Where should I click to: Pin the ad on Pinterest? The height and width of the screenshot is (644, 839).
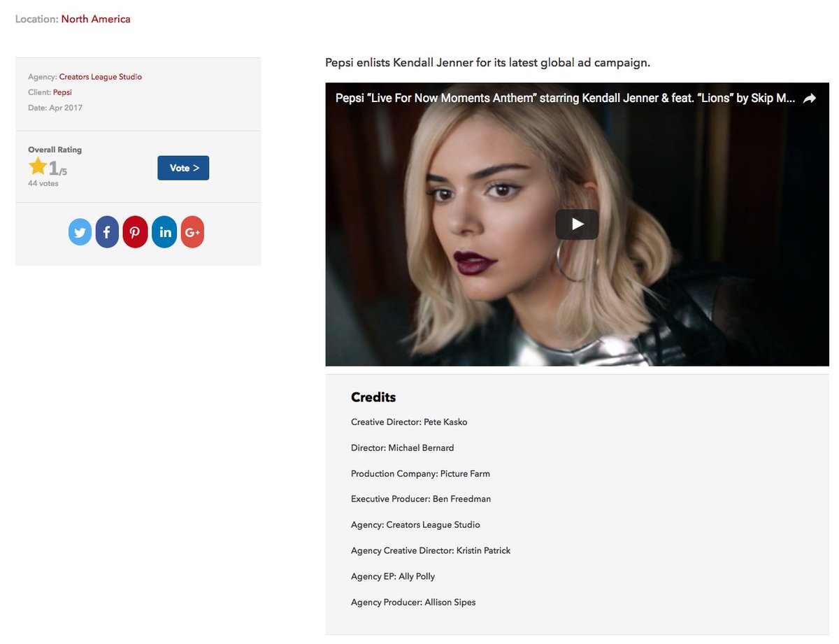135,232
